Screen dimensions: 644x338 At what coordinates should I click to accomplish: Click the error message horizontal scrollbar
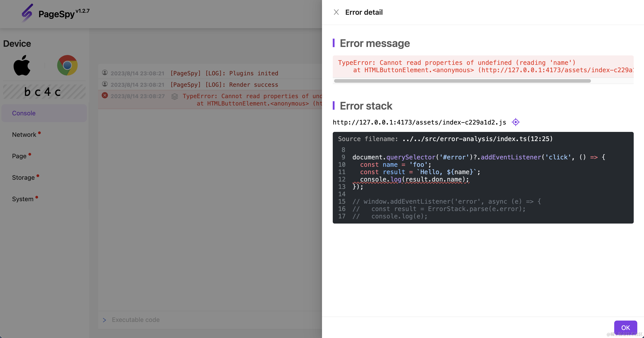coord(462,81)
